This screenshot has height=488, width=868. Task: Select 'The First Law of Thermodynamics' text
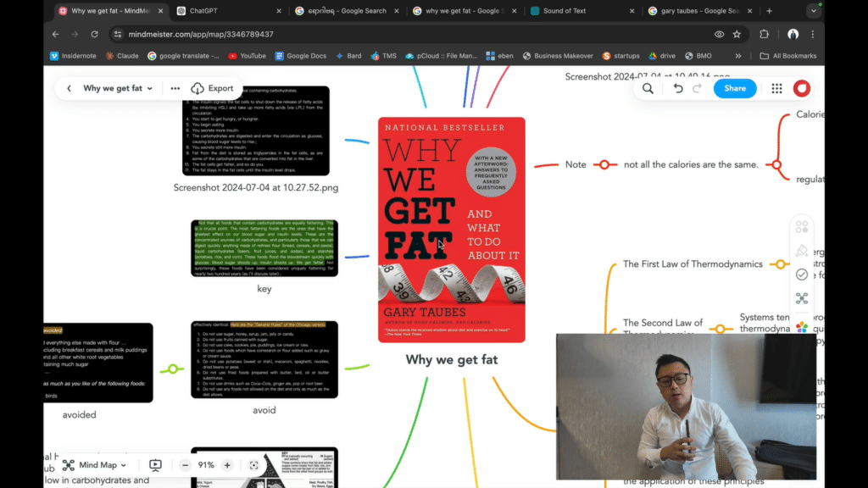[693, 264]
